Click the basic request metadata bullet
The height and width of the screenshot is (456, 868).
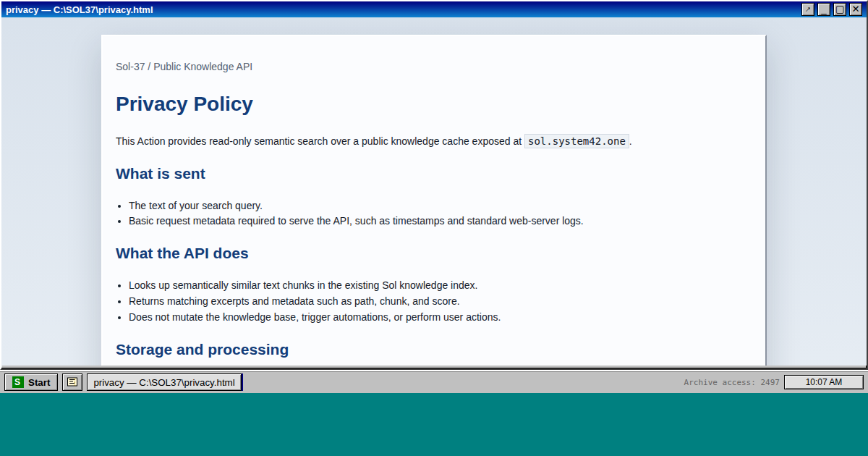pos(356,221)
